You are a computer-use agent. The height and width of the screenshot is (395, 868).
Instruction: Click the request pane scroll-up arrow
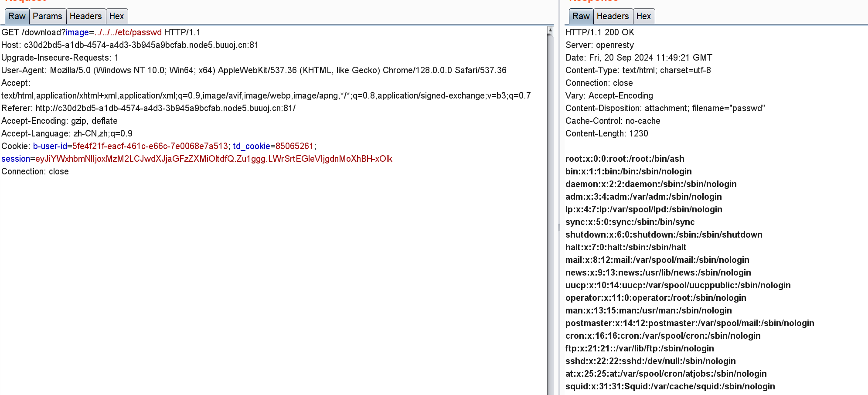pos(550,30)
